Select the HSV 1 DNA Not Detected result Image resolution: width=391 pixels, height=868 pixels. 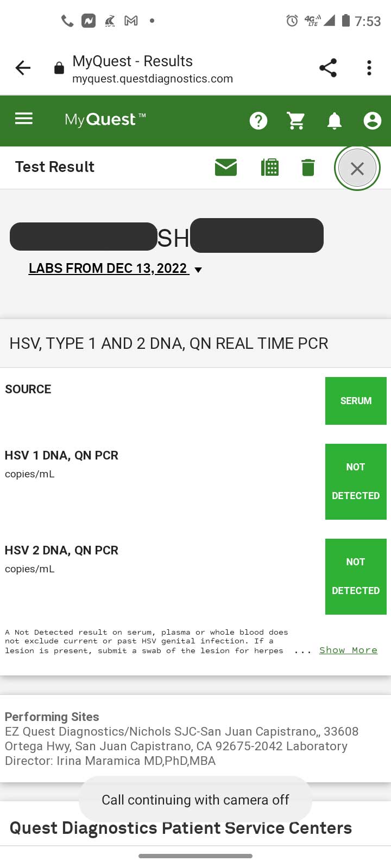coord(356,482)
